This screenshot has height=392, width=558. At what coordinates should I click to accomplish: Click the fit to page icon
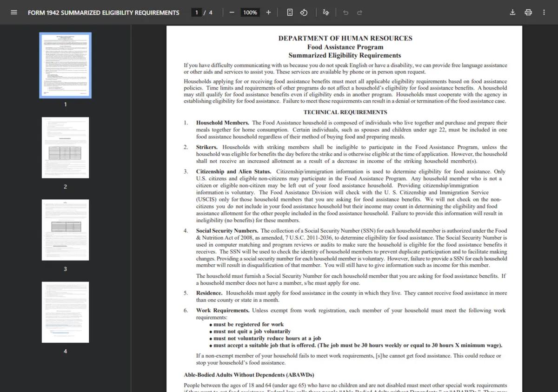[290, 13]
